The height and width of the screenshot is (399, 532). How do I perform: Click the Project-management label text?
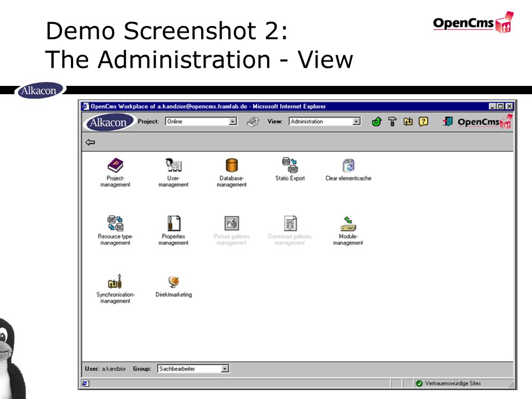(115, 182)
